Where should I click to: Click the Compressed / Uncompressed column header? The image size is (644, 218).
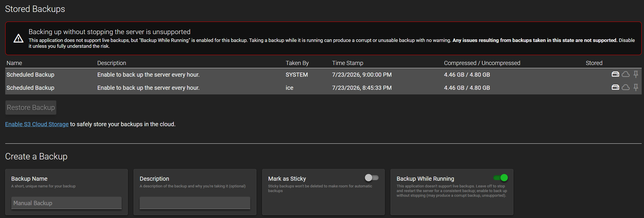click(x=482, y=63)
